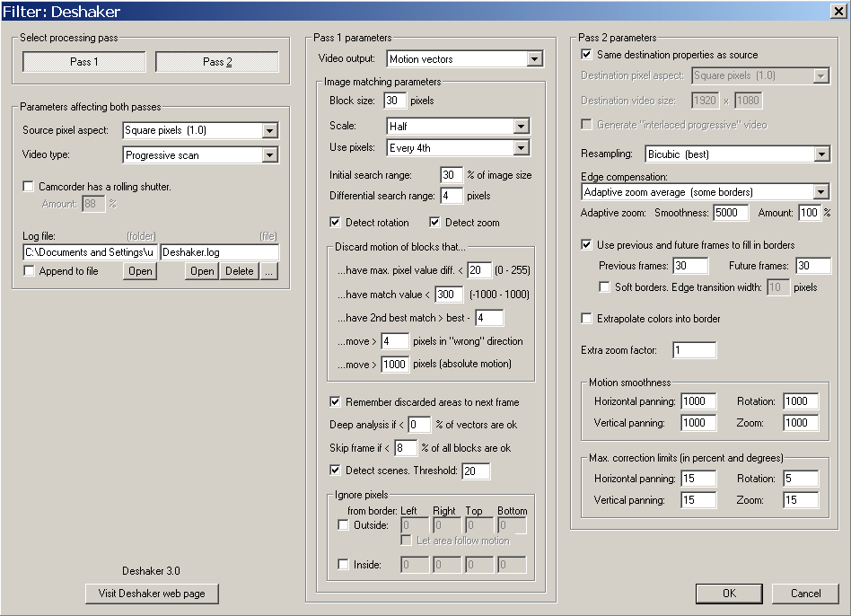Screen dimensions: 851x616
Task: Toggle Remember discarded areas to next frame
Action: [x=336, y=402]
